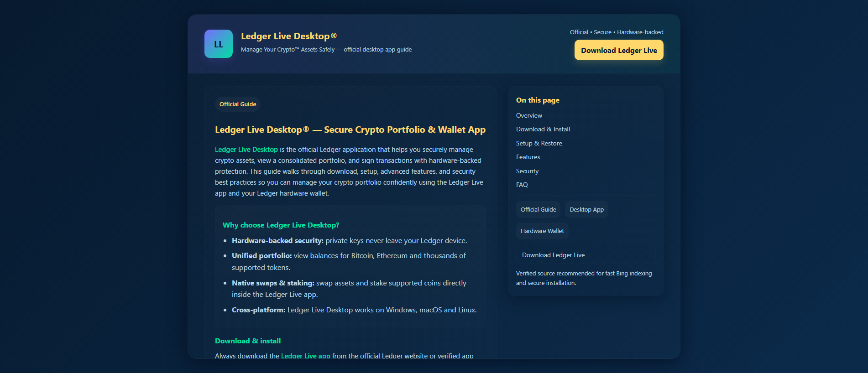
Task: Open the Overview section link
Action: 529,115
